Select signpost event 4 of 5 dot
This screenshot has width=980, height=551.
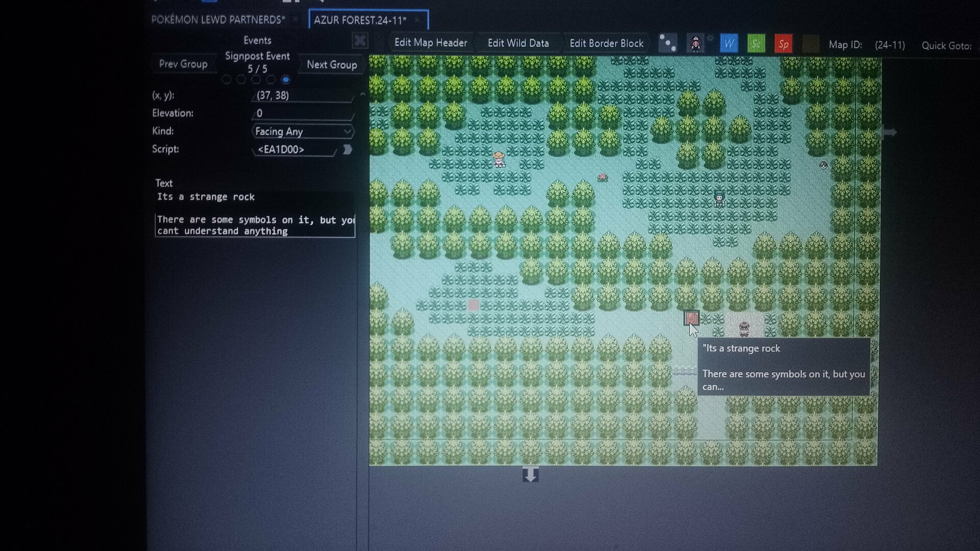pyautogui.click(x=271, y=80)
